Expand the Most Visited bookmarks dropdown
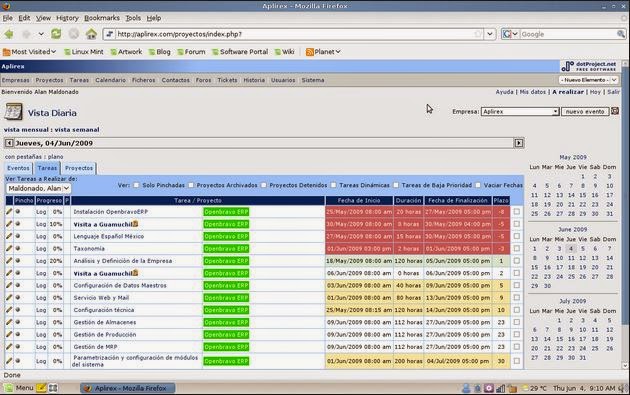The image size is (630, 395). coord(29,52)
